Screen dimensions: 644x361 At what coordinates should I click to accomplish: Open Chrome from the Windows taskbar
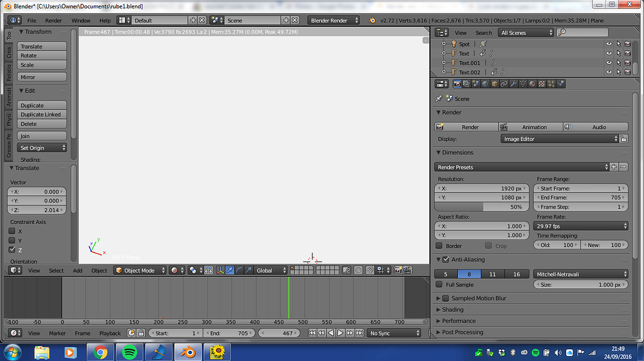coord(100,352)
